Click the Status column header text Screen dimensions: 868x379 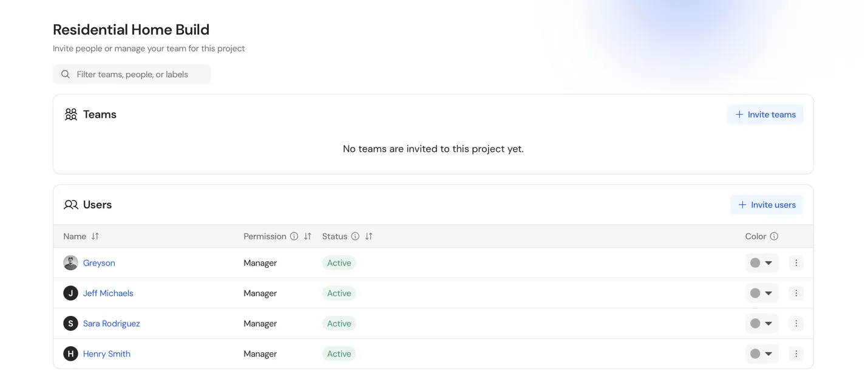(x=334, y=236)
